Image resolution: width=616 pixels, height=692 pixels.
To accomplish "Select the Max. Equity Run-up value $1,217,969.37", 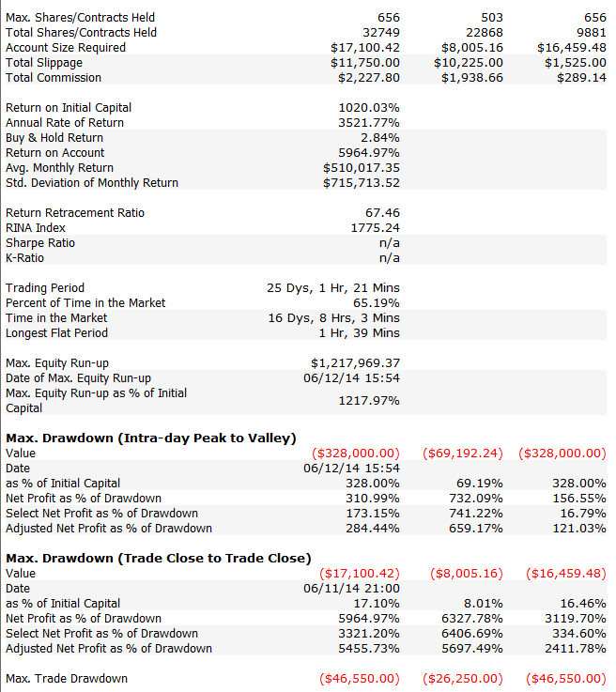I will pyautogui.click(x=355, y=362).
